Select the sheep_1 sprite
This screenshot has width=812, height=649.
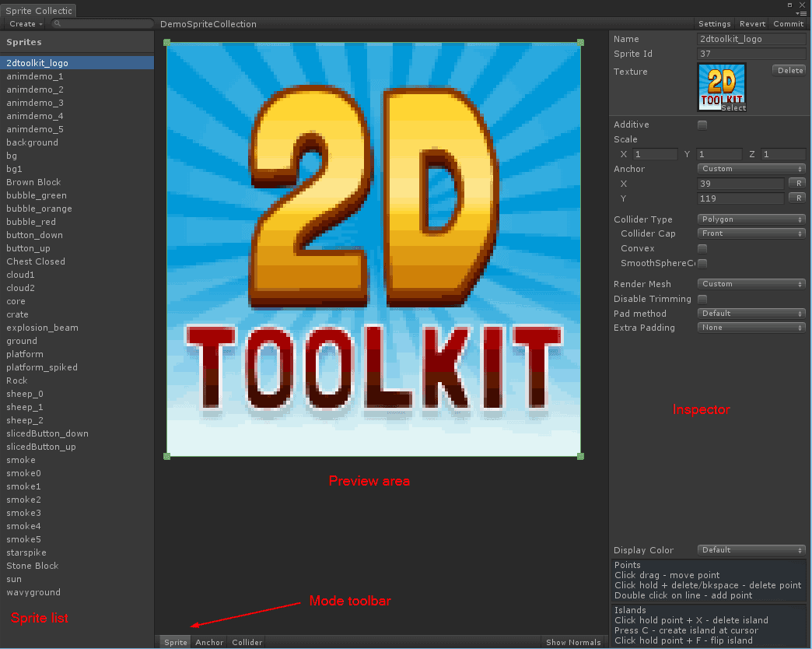[x=77, y=407]
